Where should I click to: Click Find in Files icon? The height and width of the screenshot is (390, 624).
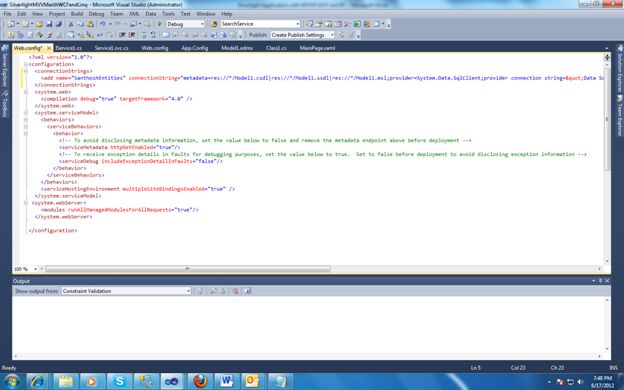coord(214,24)
